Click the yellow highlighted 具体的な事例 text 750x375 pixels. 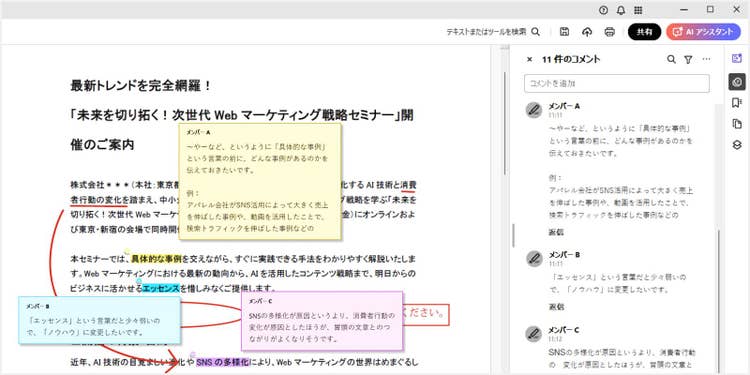pos(156,259)
